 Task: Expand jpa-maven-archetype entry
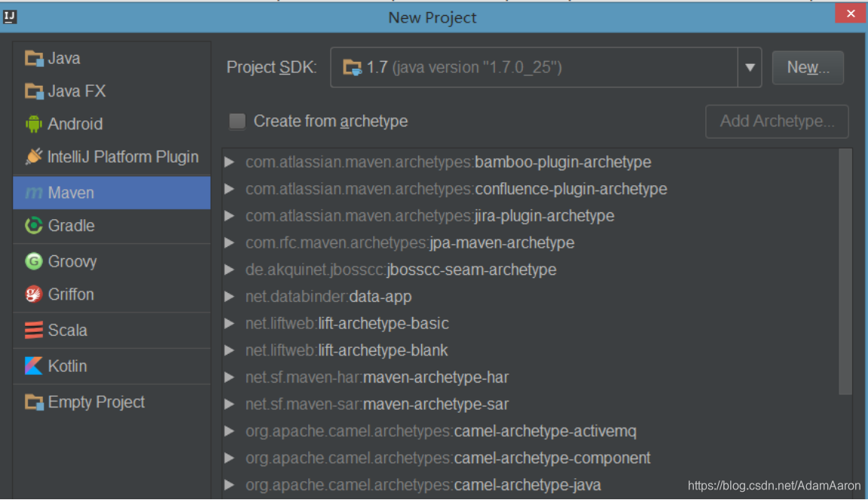point(229,242)
